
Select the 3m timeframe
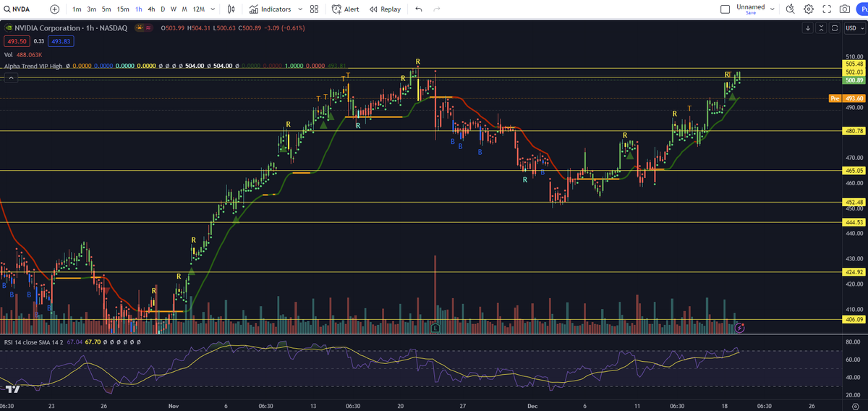point(91,9)
